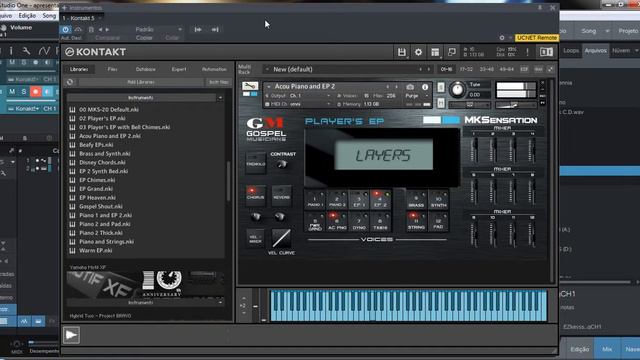Click the Contrast knob
Image resolution: width=640 pixels, height=360 pixels.
282,164
